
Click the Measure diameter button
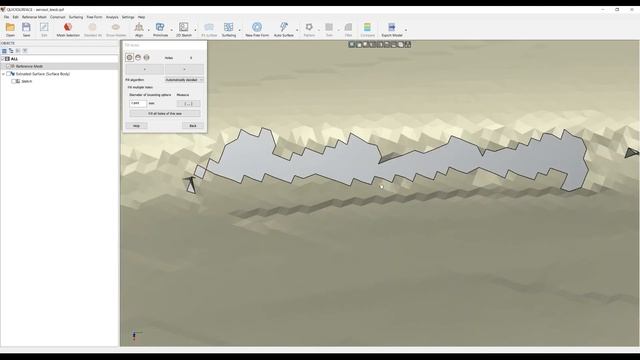point(188,104)
